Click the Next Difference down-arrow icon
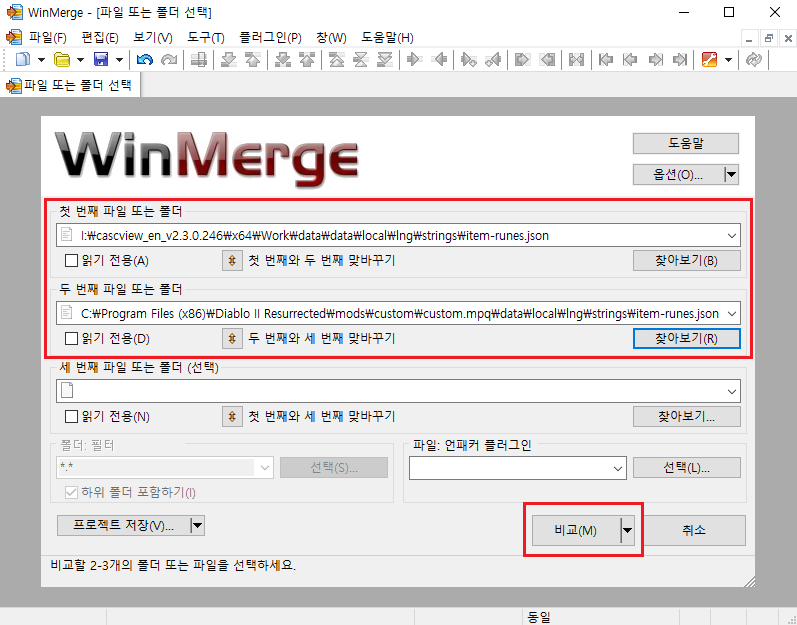This screenshot has height=625, width=797. (229, 60)
